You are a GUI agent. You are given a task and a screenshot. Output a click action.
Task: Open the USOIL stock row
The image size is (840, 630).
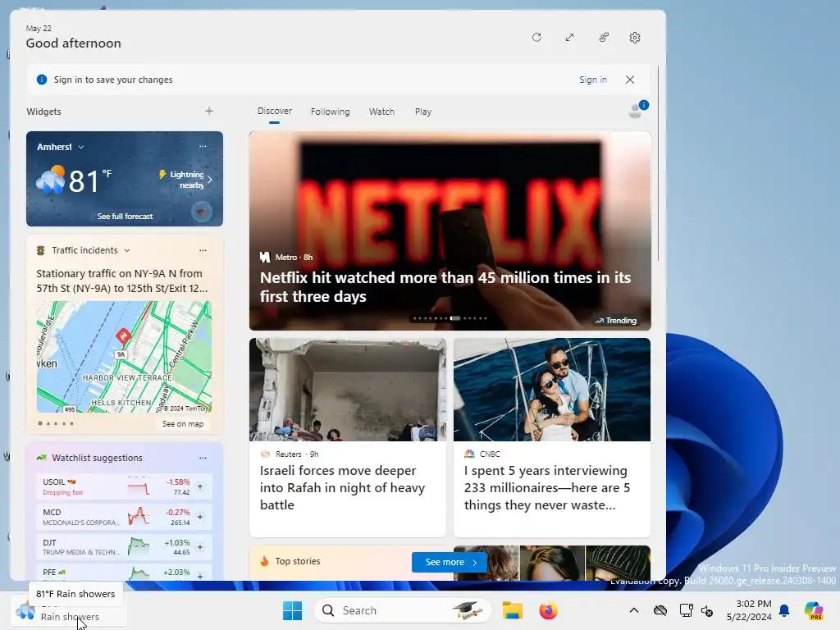[125, 487]
